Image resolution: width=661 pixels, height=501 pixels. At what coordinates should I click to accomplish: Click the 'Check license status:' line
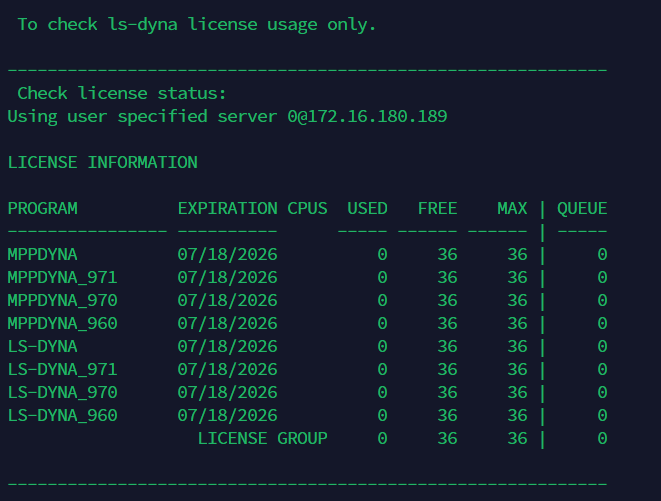pos(122,93)
